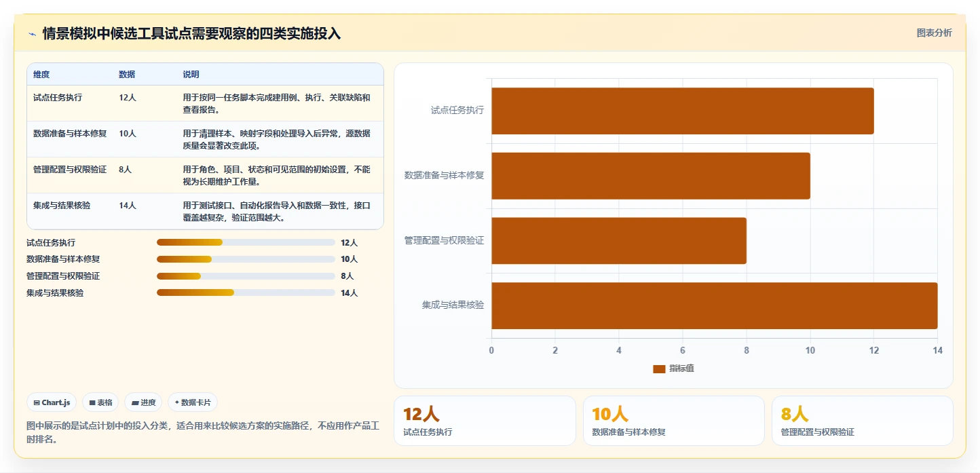Click the 管理配置与权限验证 chart bar
The image size is (980, 473).
tap(619, 240)
